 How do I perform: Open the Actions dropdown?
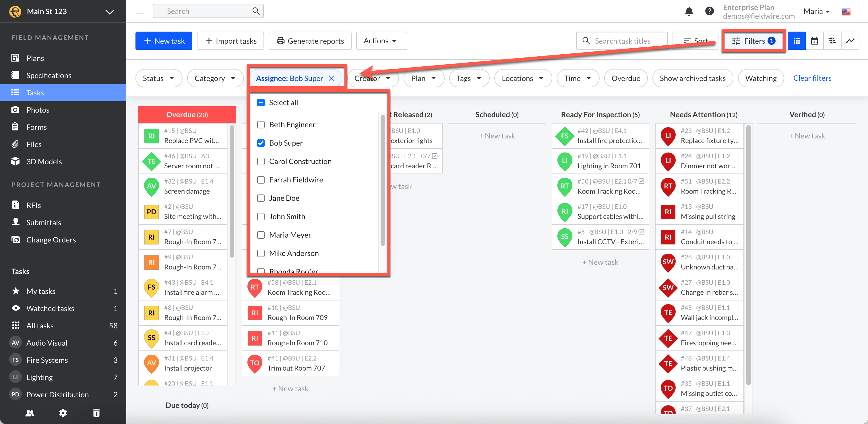point(381,41)
